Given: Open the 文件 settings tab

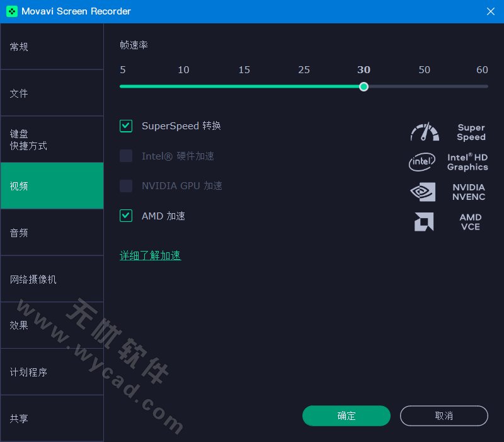Looking at the screenshot, I should coord(52,93).
